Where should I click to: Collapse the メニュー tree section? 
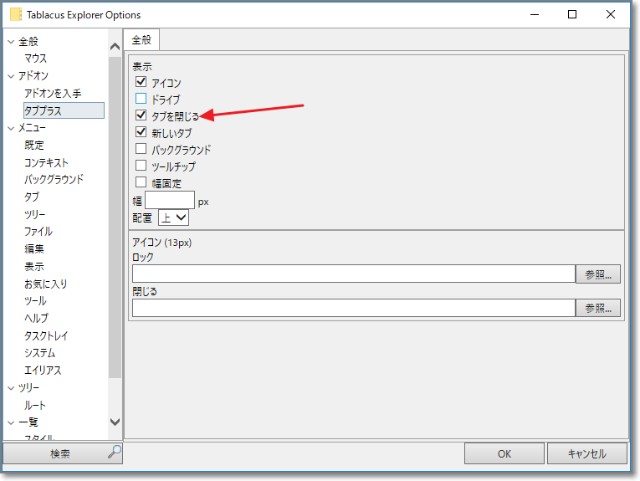tap(11, 128)
